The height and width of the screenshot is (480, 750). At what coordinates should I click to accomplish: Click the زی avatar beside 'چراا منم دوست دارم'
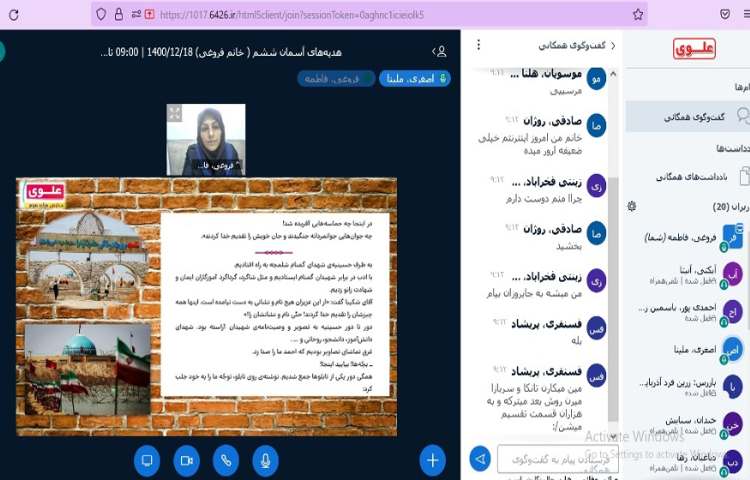(596, 185)
